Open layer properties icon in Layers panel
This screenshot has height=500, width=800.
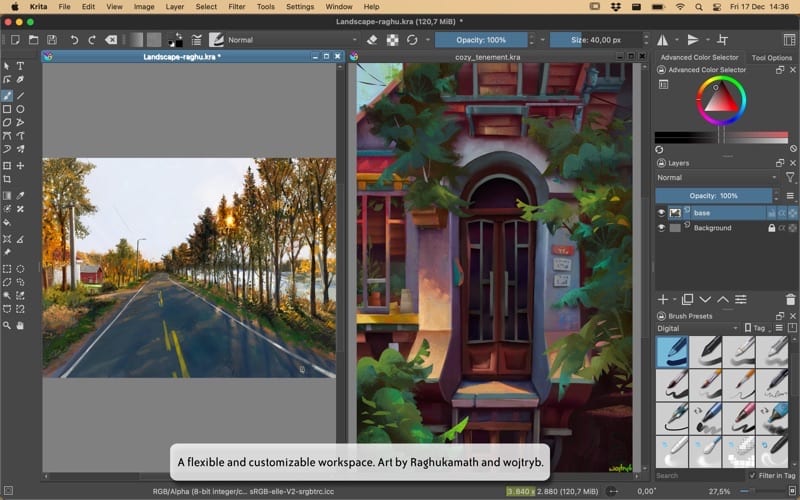tap(741, 299)
